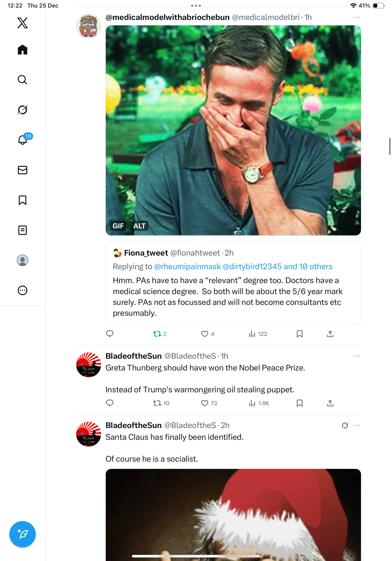Screen dimensions: 392x561
Task: Show ALT text for the GIF
Action: tap(139, 226)
